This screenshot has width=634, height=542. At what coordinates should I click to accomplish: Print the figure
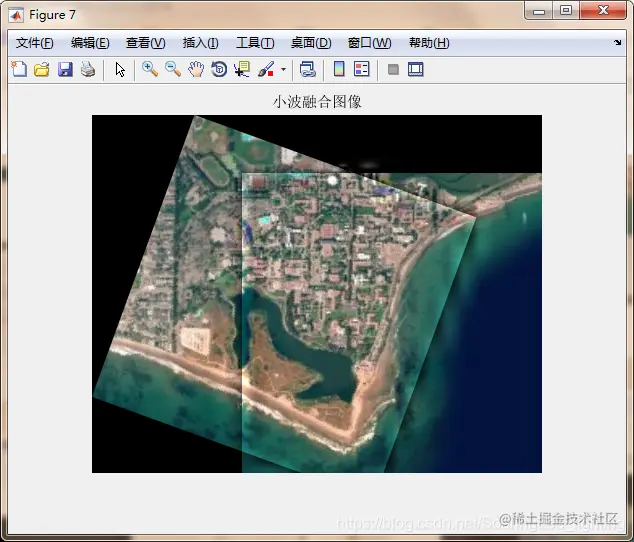coord(88,69)
